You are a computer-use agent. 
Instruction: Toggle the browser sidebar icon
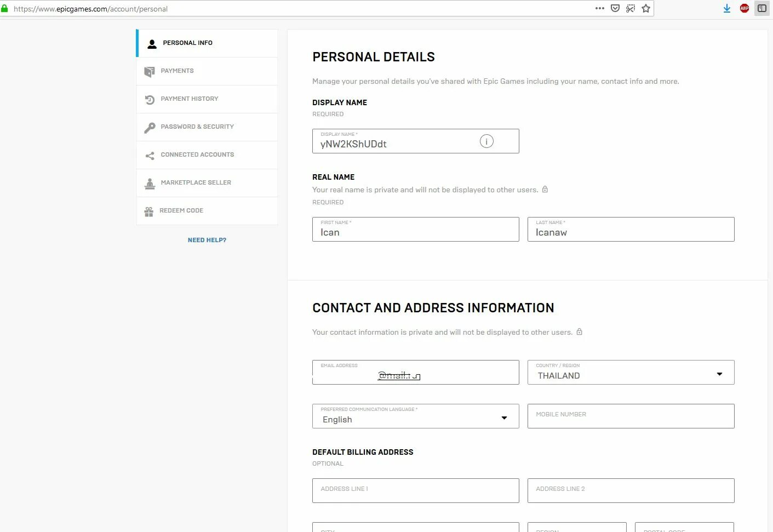(x=762, y=8)
